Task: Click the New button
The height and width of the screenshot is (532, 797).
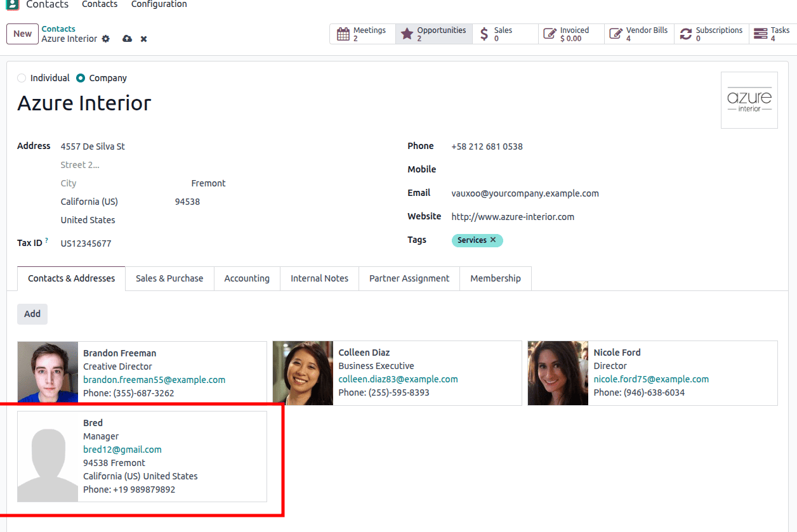Action: (x=22, y=34)
